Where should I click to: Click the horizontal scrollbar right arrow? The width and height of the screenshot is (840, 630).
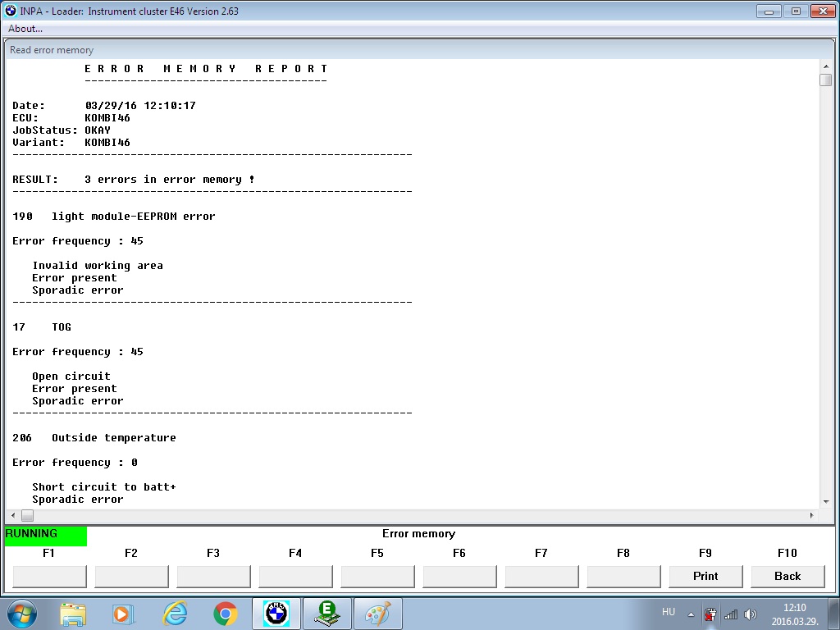811,515
